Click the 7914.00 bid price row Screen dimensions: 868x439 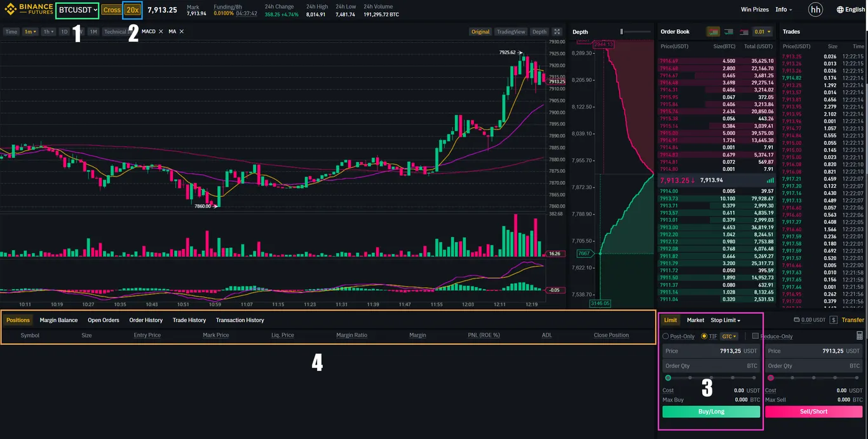tap(716, 191)
